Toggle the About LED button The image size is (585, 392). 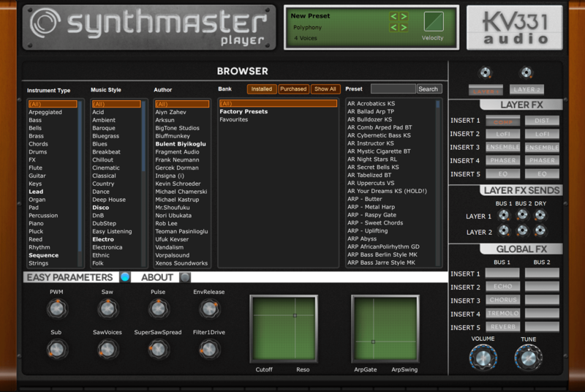click(185, 277)
